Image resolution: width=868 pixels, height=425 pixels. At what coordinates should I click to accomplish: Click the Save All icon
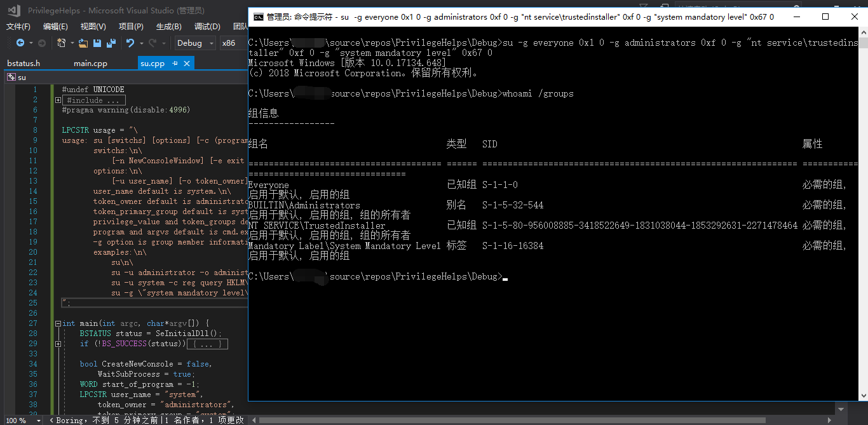(x=111, y=43)
